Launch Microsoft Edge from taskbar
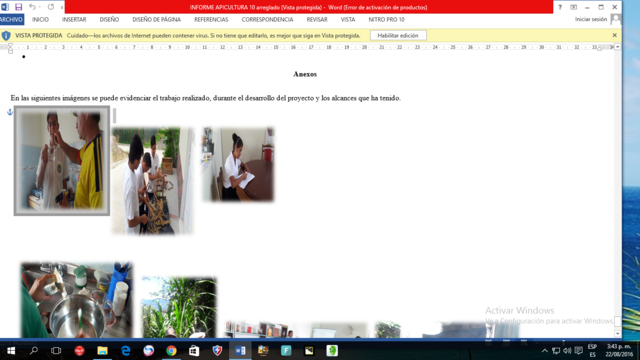Image resolution: width=640 pixels, height=360 pixels. (125, 351)
